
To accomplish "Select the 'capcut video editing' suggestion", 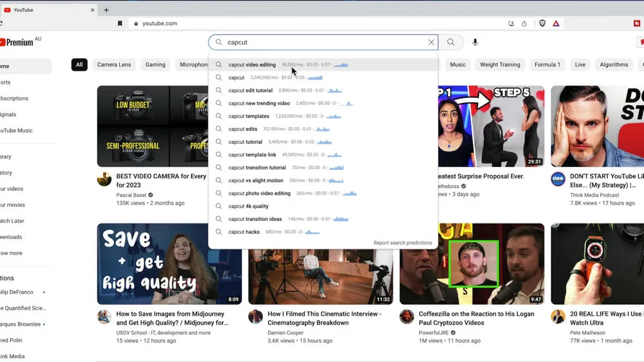I will pyautogui.click(x=252, y=65).
